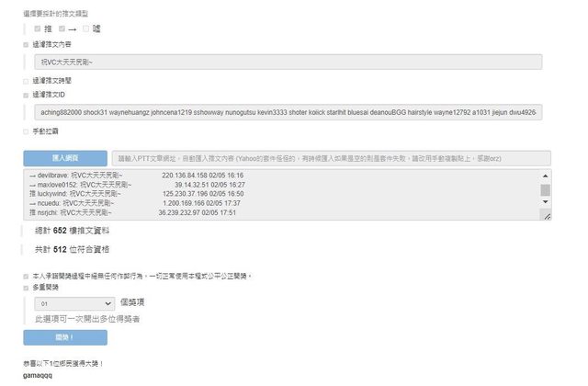Toggle the 推 push-type checkbox
Image resolution: width=588 pixels, height=386 pixels.
pyautogui.click(x=37, y=28)
